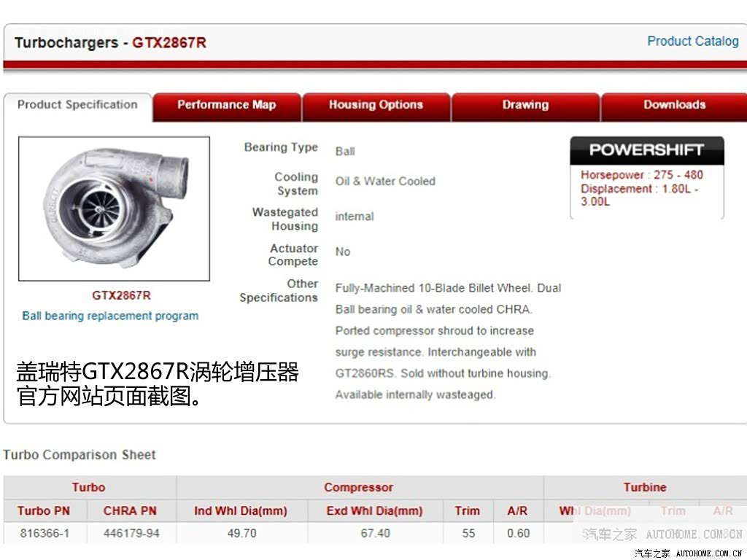This screenshot has width=747, height=560.
Task: Switch to the Performance Map tab
Action: pyautogui.click(x=227, y=105)
